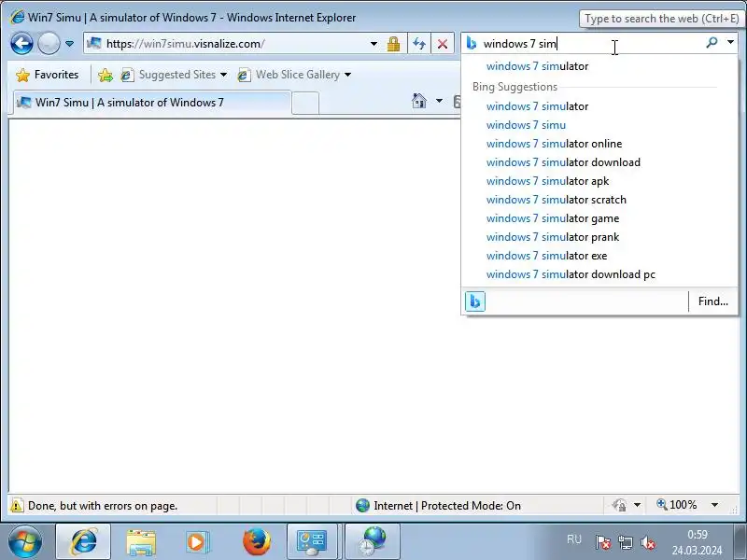Select top suggestion windows 7 simulator
747x560 pixels.
599,66
